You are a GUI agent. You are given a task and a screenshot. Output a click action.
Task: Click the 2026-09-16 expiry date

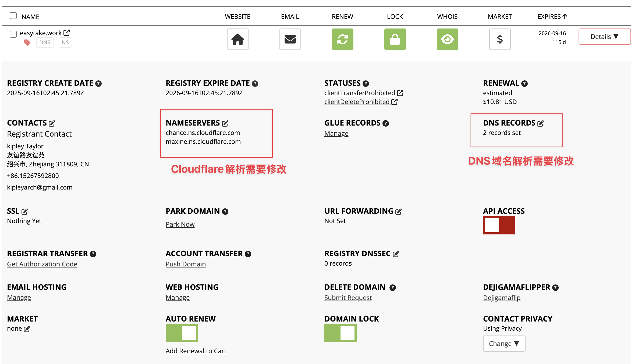tap(552, 33)
